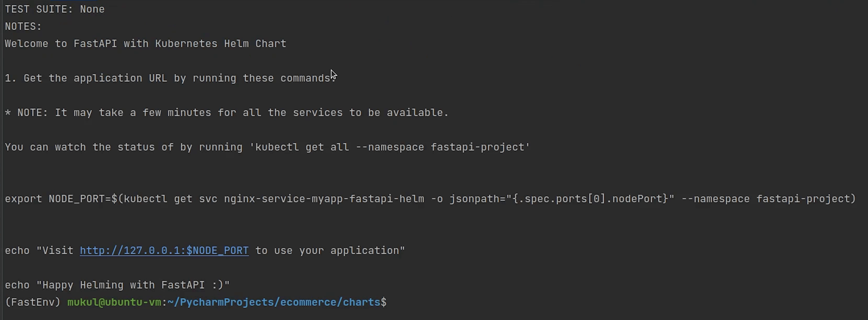Click the jsonpath "{.spec.ports[0].nodePort}" expression
868x320 pixels.
click(x=590, y=199)
